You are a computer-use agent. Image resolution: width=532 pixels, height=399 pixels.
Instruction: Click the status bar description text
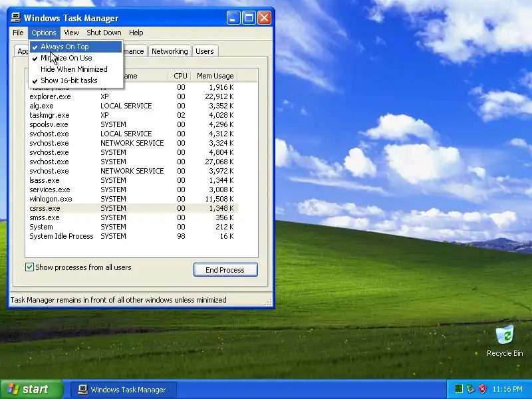118,300
